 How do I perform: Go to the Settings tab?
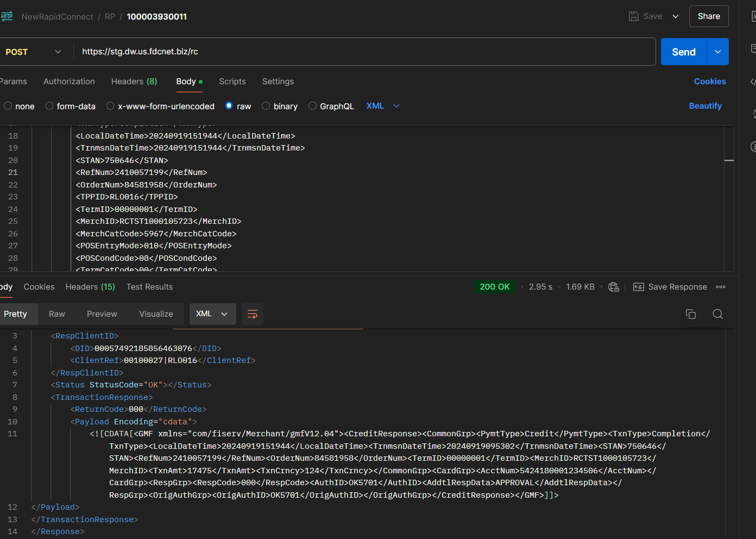278,82
